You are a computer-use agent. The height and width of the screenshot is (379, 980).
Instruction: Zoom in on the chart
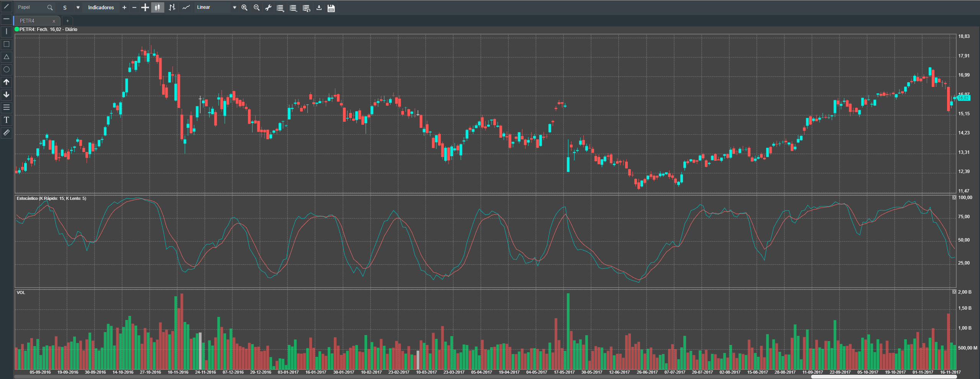point(244,8)
